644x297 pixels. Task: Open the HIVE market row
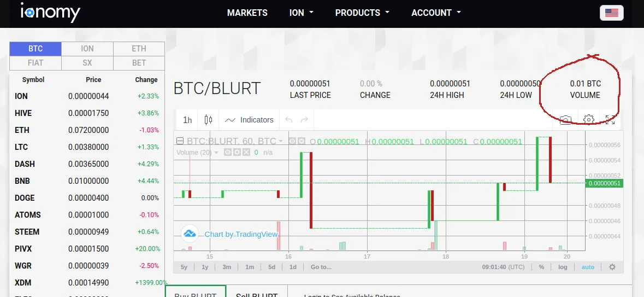click(87, 113)
